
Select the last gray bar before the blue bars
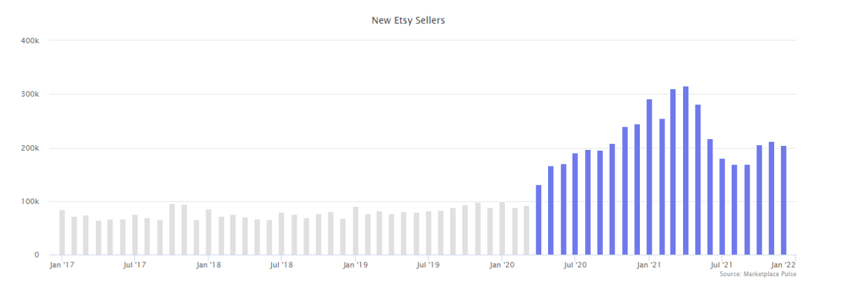click(526, 230)
